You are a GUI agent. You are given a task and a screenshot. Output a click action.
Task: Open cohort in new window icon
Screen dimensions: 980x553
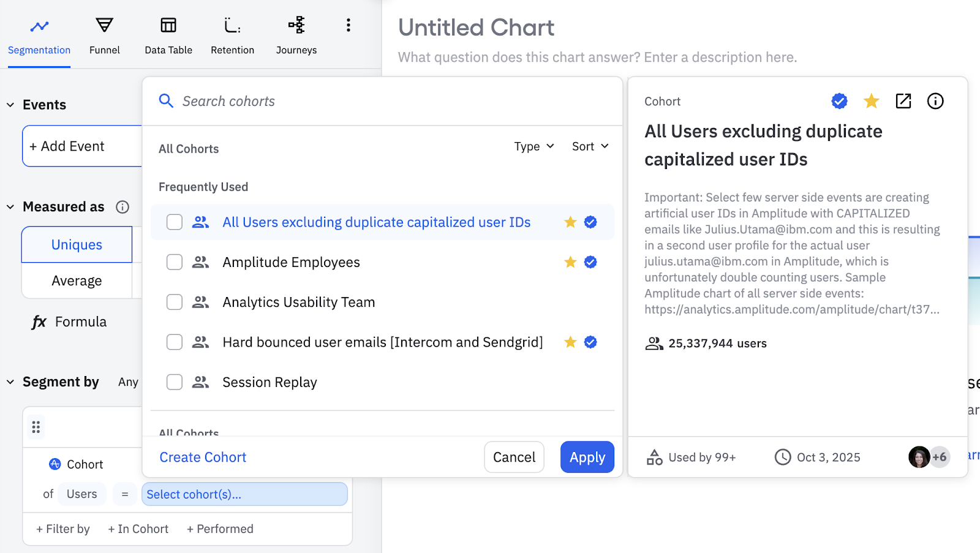pos(903,101)
